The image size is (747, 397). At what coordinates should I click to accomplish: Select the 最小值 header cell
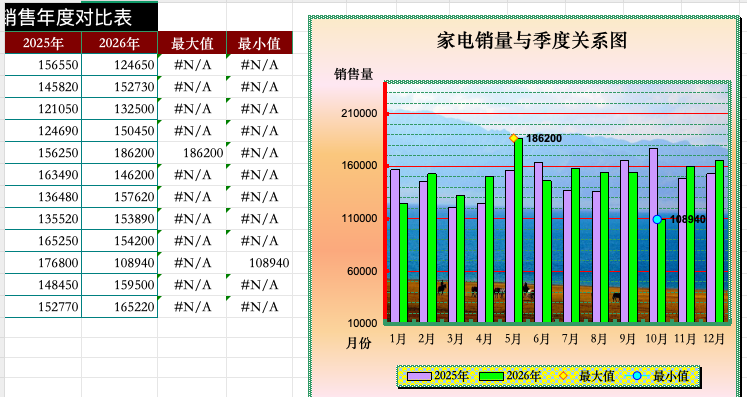(x=259, y=43)
